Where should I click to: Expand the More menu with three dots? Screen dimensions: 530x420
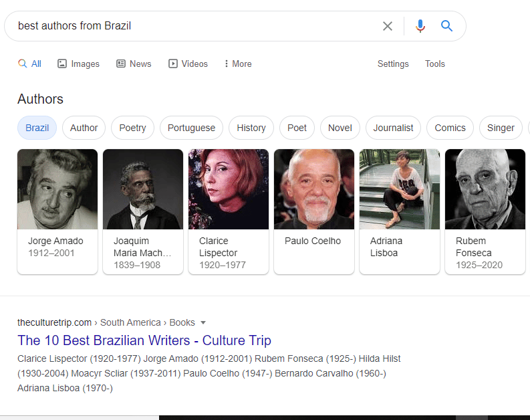click(238, 64)
